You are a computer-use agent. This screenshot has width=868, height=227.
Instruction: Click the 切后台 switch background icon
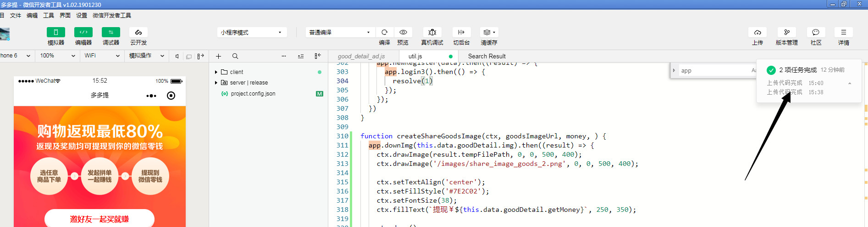[461, 32]
